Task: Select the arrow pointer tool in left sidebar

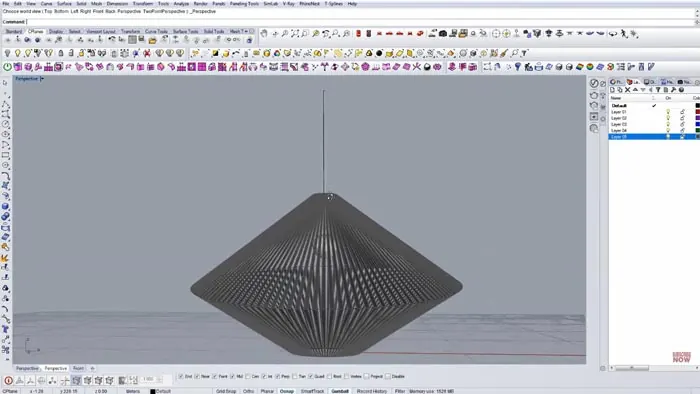Action: (x=5, y=83)
